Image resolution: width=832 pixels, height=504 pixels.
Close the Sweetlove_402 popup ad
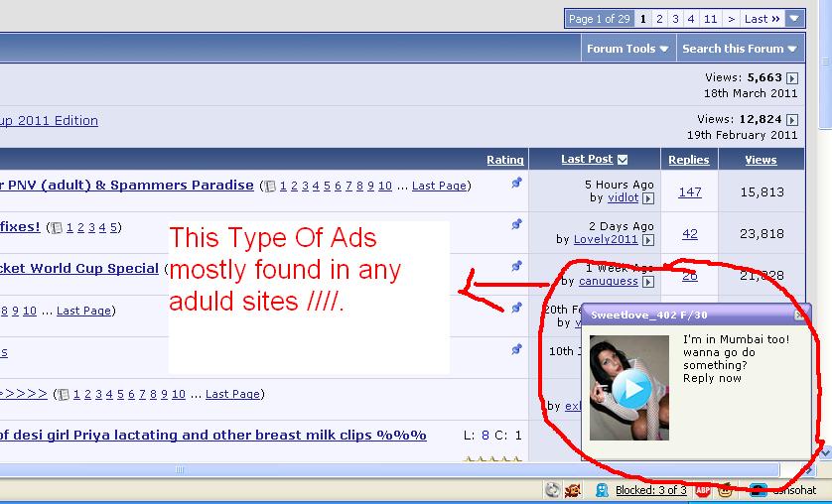[x=799, y=315]
